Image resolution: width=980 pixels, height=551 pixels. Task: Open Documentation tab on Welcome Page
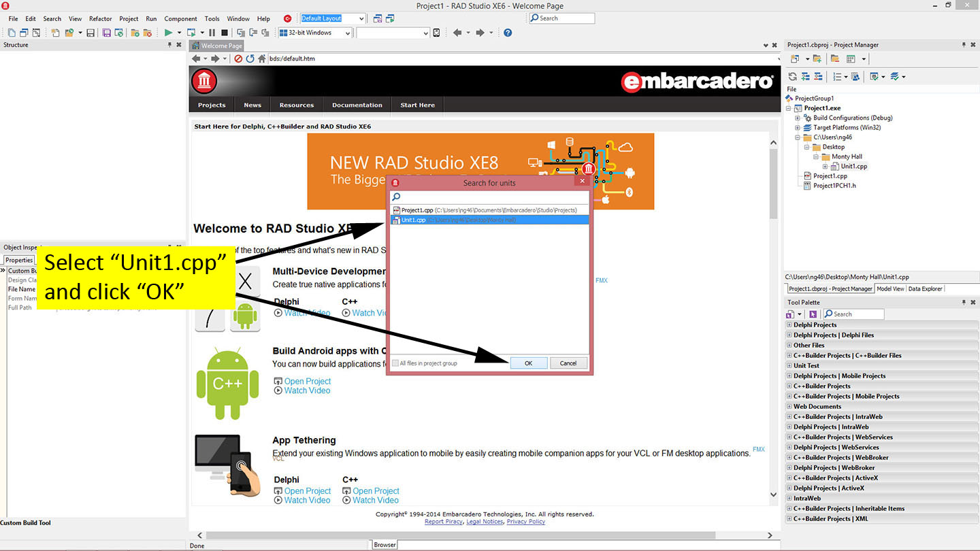(357, 105)
